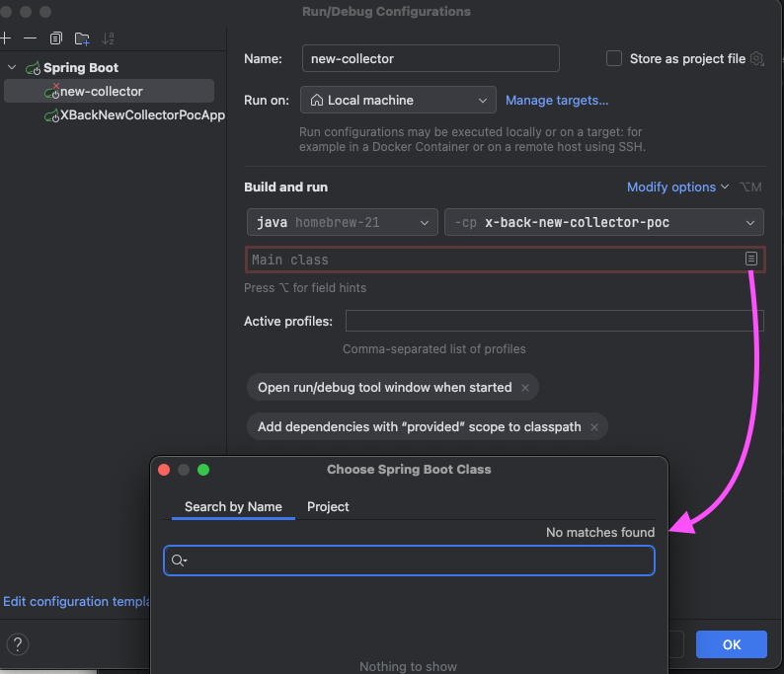Create a new configuration folder
The width and height of the screenshot is (784, 674).
click(x=82, y=38)
